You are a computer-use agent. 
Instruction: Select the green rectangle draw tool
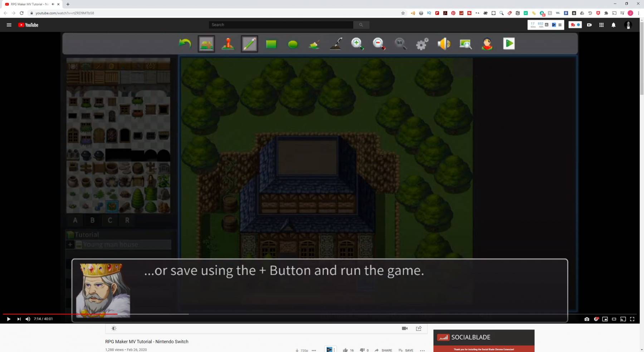[x=271, y=44]
